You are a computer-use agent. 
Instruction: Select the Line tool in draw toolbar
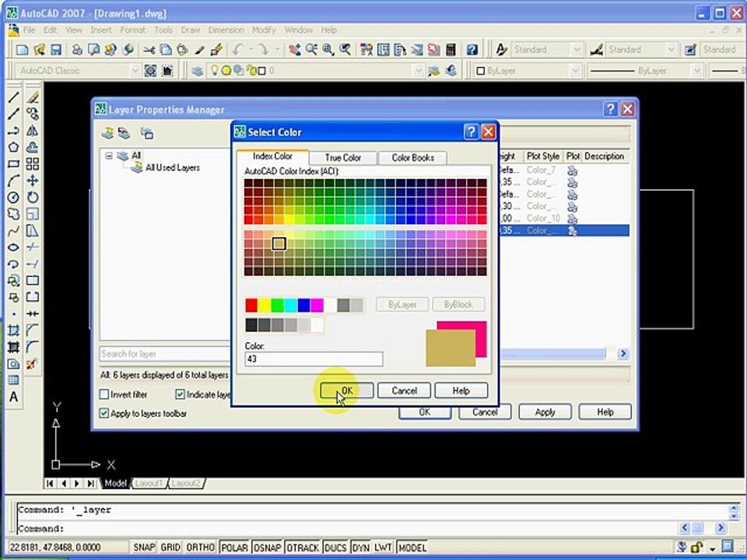point(13,97)
